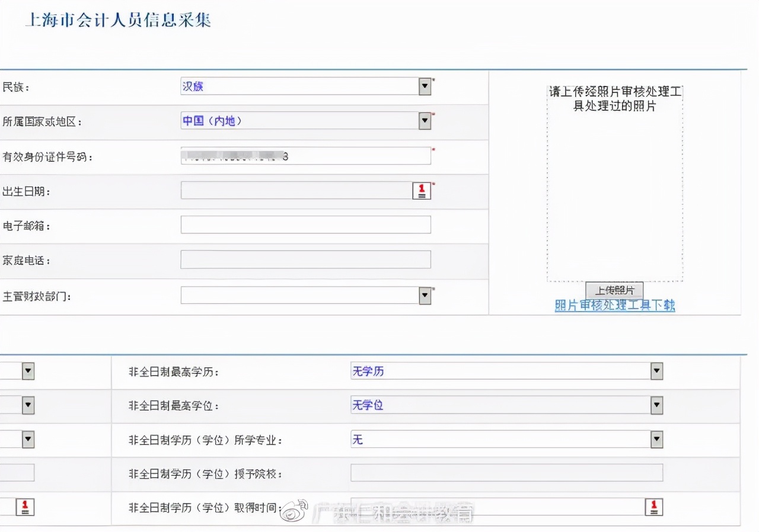Click the dropdown arrow beside 所属国家或地区

(425, 120)
